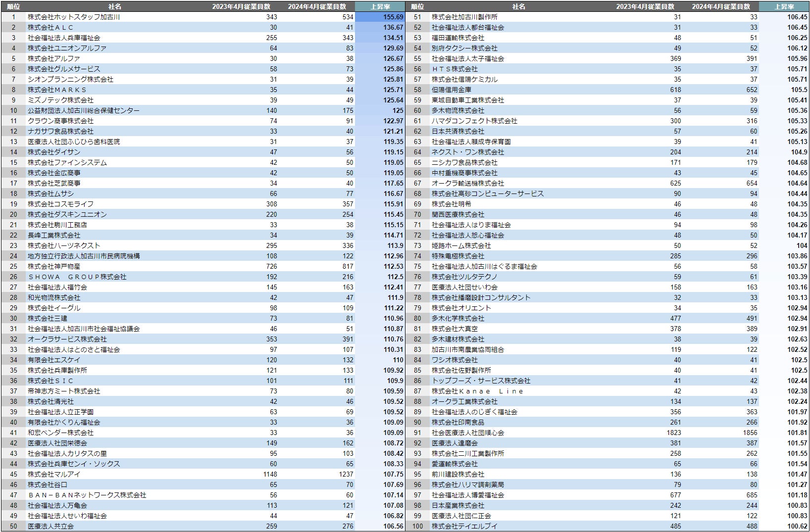810x532 pixels.
Task: Select 有限会社エスケイ in the company column
Action: [x=54, y=360]
